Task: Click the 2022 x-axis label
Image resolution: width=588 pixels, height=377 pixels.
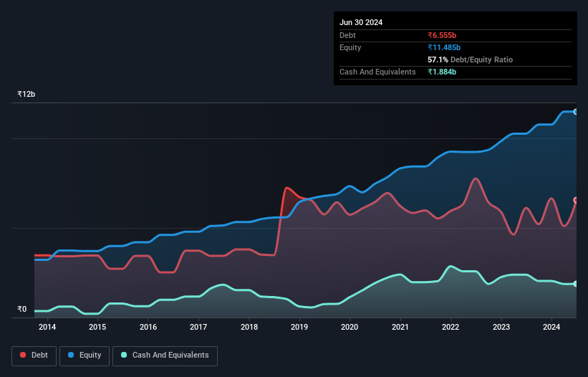Action: click(x=450, y=327)
